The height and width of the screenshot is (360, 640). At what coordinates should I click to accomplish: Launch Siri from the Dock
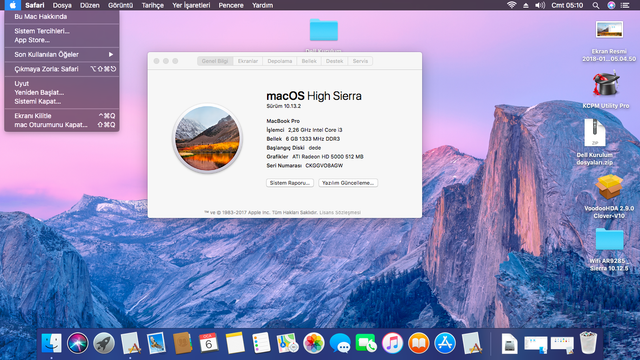(x=78, y=343)
